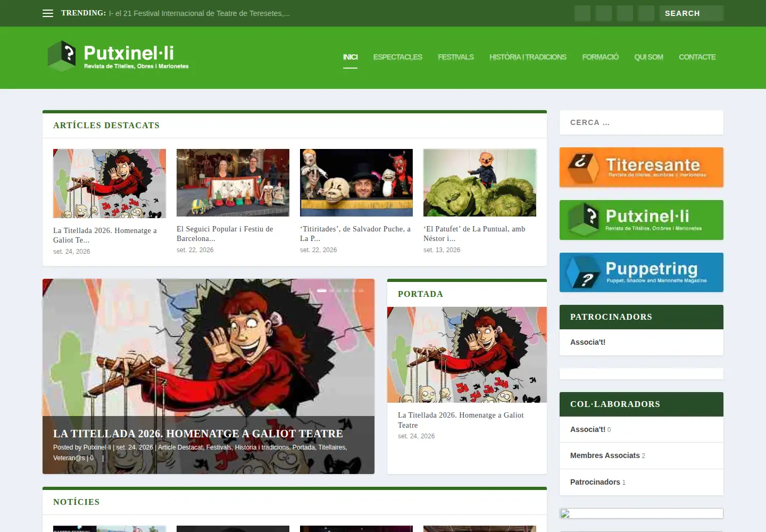Click the 'set. 13, 2026' date text
Image resolution: width=766 pixels, height=532 pixels.
click(442, 250)
